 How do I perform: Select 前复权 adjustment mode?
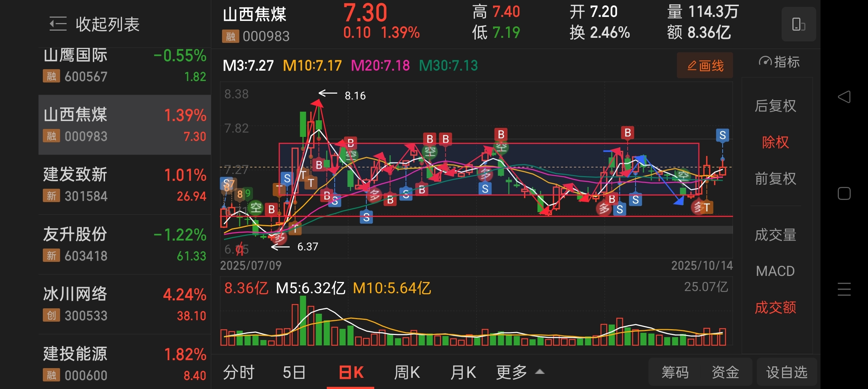coord(775,179)
